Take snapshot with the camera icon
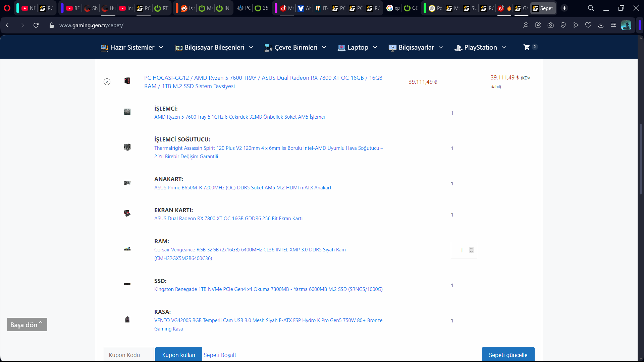Screen dimensions: 644x362 pos(550,25)
